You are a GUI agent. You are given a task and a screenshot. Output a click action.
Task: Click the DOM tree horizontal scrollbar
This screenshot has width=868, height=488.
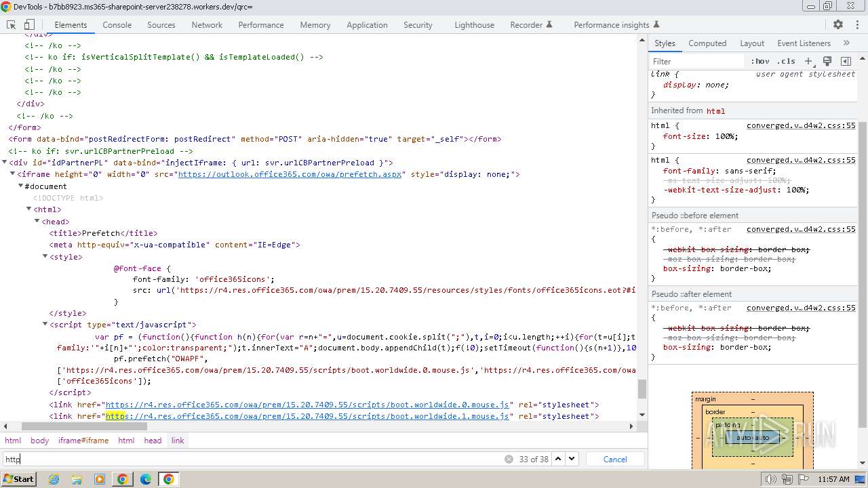click(x=84, y=426)
